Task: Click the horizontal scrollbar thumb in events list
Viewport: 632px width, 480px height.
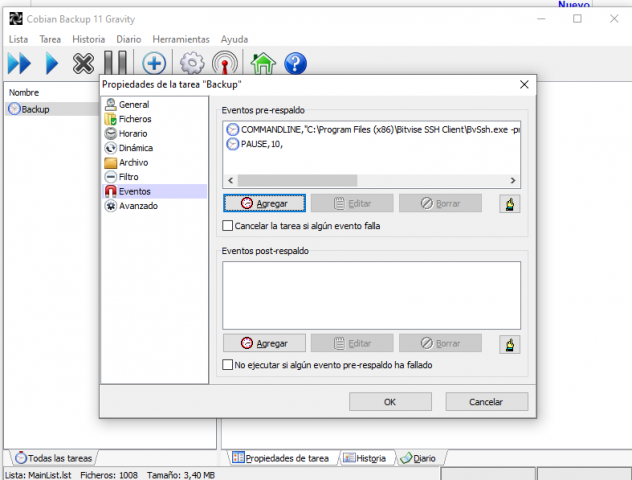Action: 297,181
